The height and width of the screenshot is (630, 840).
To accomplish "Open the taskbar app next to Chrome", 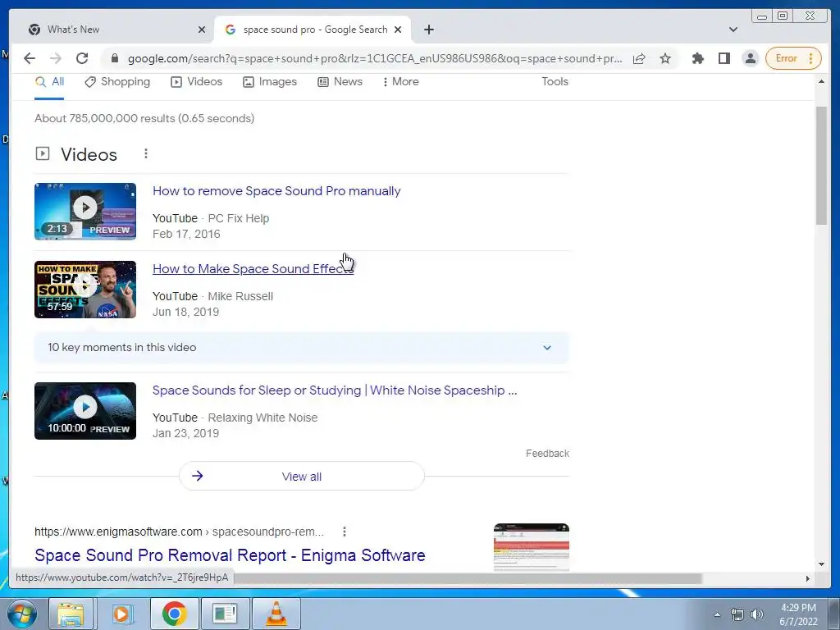I will [225, 614].
